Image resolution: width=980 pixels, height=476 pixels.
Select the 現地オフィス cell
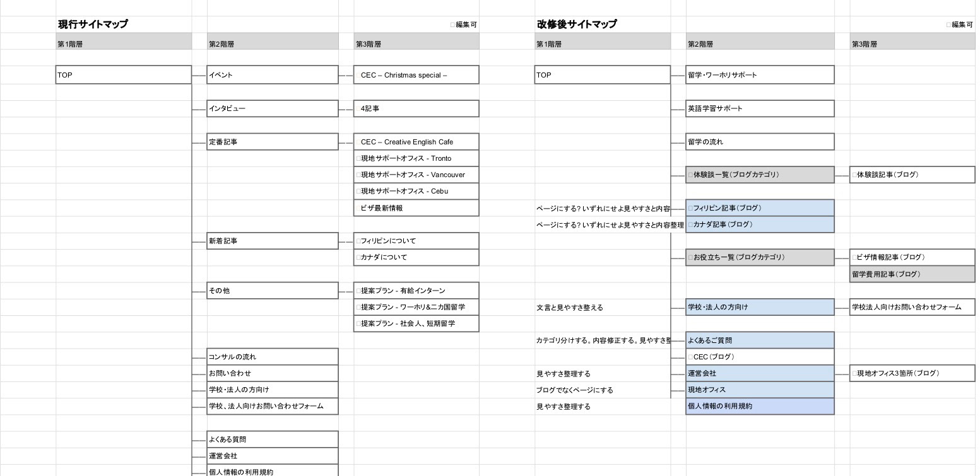pos(760,390)
